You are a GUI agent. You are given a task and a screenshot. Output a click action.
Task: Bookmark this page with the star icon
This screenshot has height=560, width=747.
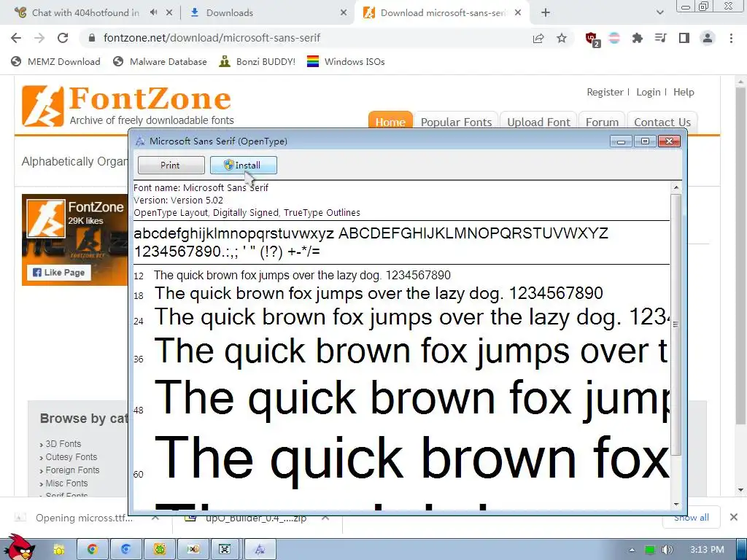562,38
